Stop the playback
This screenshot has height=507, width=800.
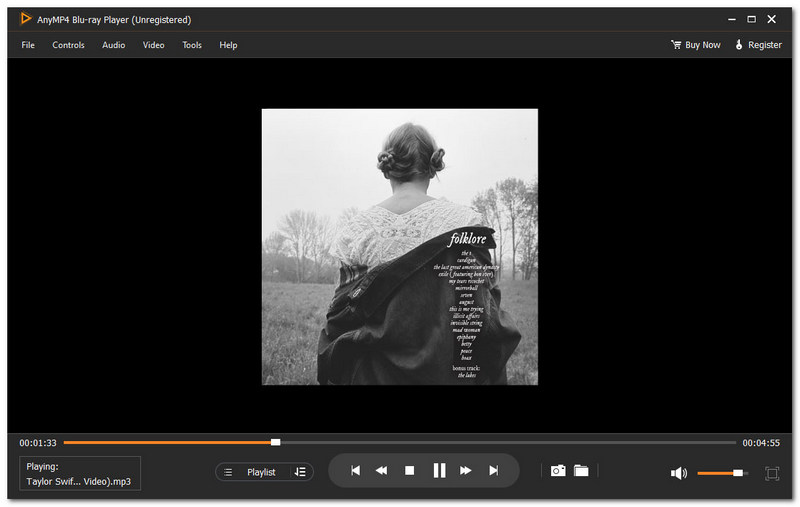[409, 470]
